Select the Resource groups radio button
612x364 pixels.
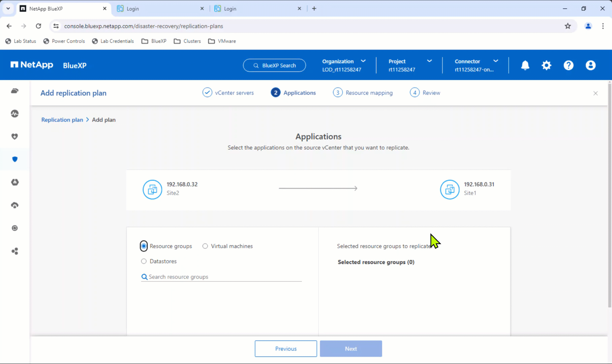[144, 246]
